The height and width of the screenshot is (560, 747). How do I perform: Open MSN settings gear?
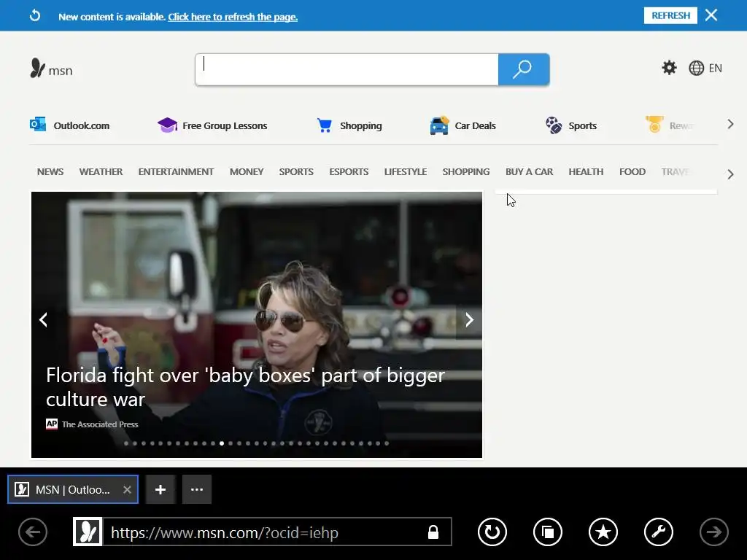coord(669,68)
